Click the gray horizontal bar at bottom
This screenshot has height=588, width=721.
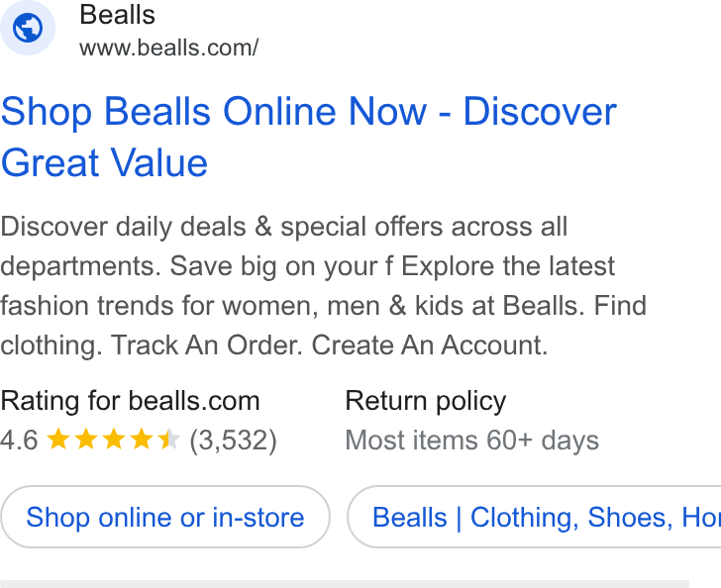(x=345, y=584)
